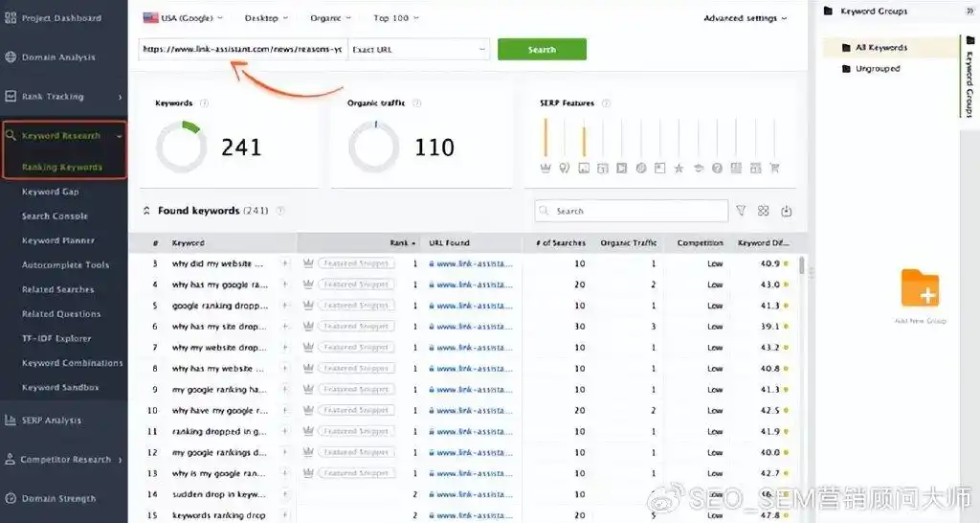This screenshot has height=523, width=980.
Task: Expand the Advanced settings dropdown
Action: (745, 18)
